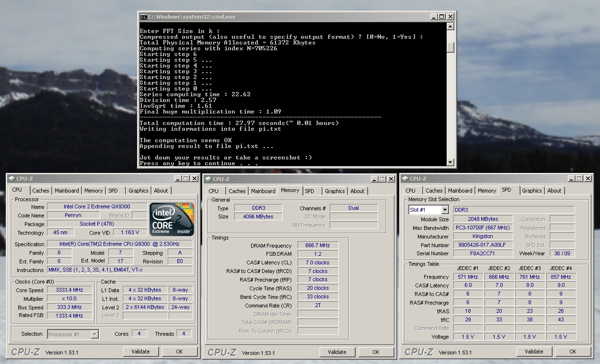Screen dimensions: 600x364
Task: Show About tab in the CPU-Z SPD window
Action: [x=554, y=191]
